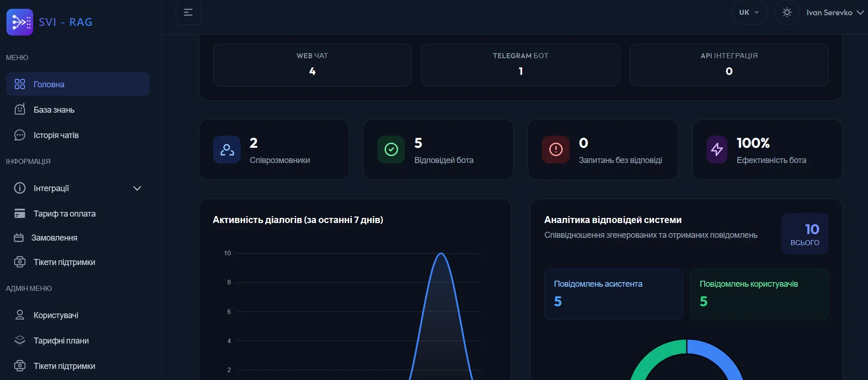Click the Активність діалогів chart title
Image resolution: width=868 pixels, height=380 pixels.
point(298,220)
